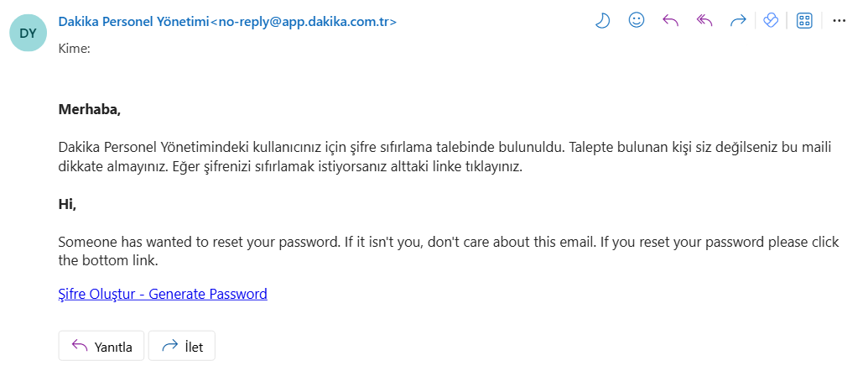Click the DY sender avatar
The image size is (868, 366).
28,33
